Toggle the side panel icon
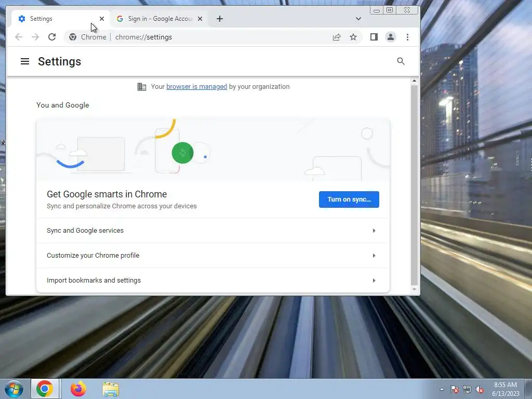The image size is (532, 399). click(374, 37)
